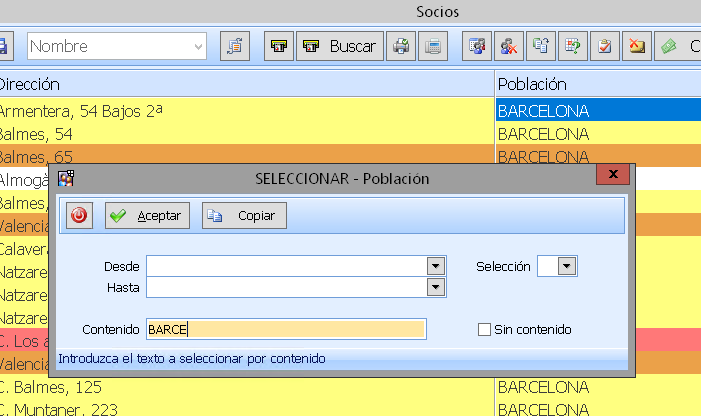Expand the Desde dropdown list
The width and height of the screenshot is (701, 416).
[x=435, y=266]
